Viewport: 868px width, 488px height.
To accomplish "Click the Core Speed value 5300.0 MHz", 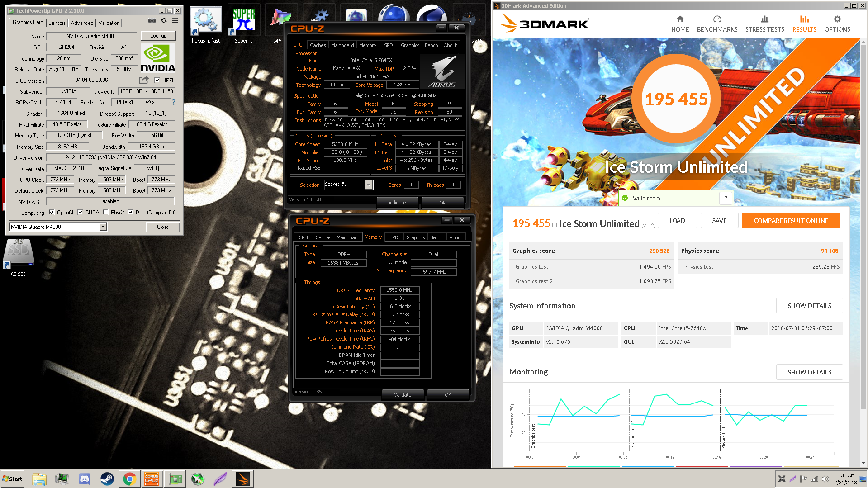I will 345,144.
